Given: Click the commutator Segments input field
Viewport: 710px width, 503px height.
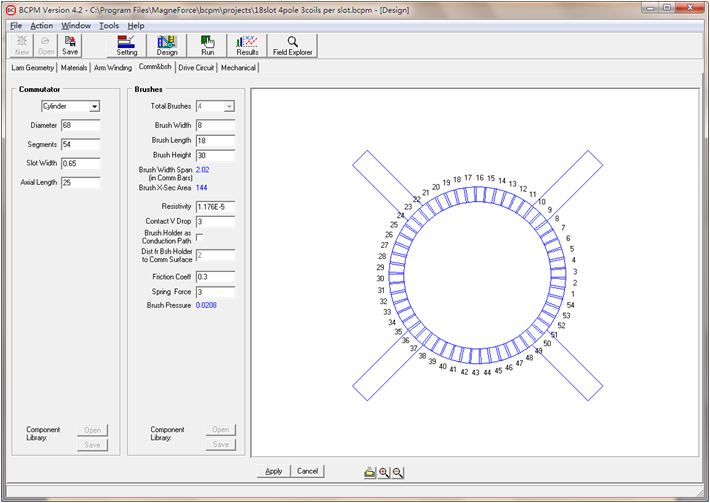Looking at the screenshot, I should (x=79, y=145).
